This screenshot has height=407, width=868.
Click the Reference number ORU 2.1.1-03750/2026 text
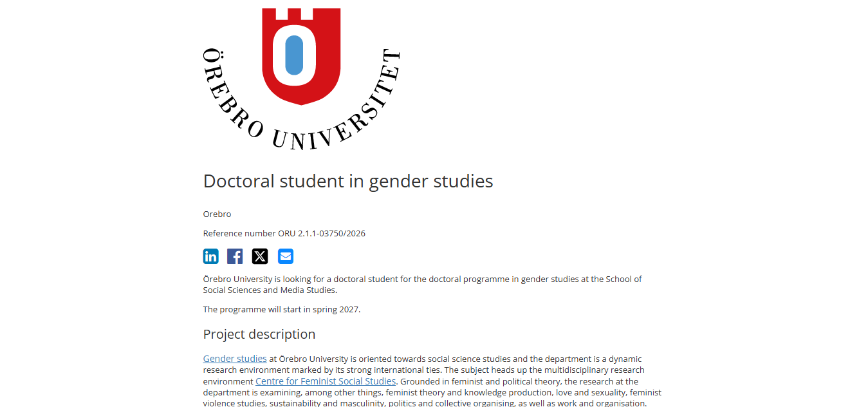[284, 233]
